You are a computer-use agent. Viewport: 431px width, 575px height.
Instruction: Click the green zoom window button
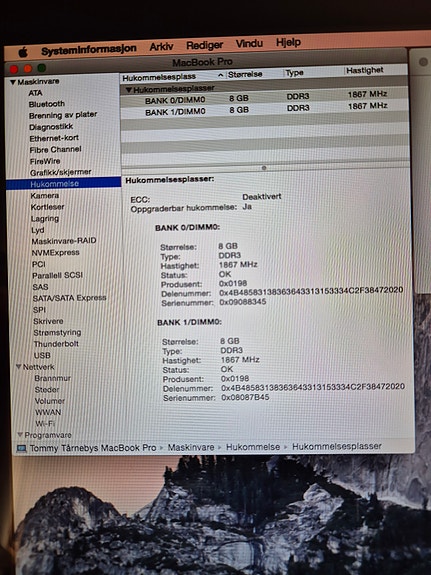[41, 68]
